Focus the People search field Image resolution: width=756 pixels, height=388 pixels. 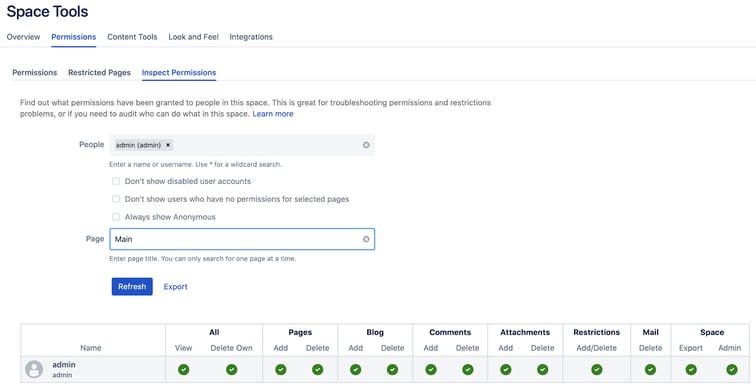pos(242,145)
